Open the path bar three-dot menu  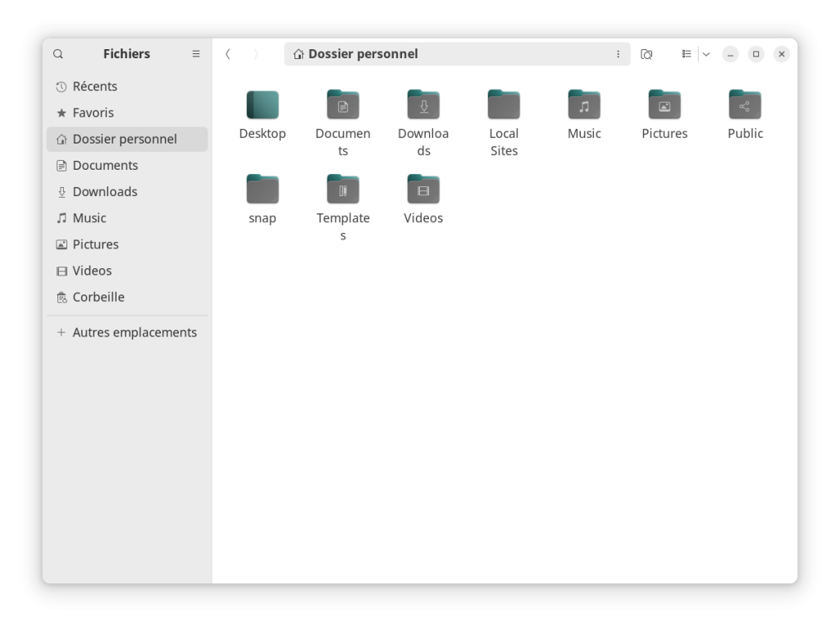click(x=618, y=54)
